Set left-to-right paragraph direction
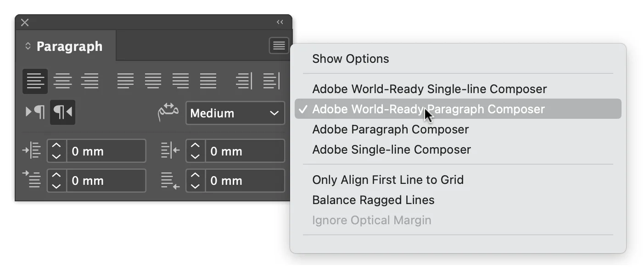Image resolution: width=644 pixels, height=277 pixels. (35, 112)
